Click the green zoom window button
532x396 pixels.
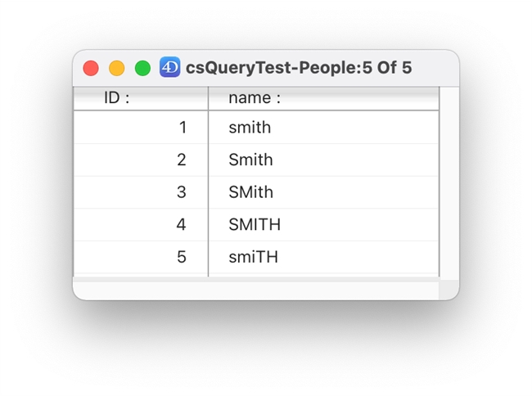(x=142, y=68)
